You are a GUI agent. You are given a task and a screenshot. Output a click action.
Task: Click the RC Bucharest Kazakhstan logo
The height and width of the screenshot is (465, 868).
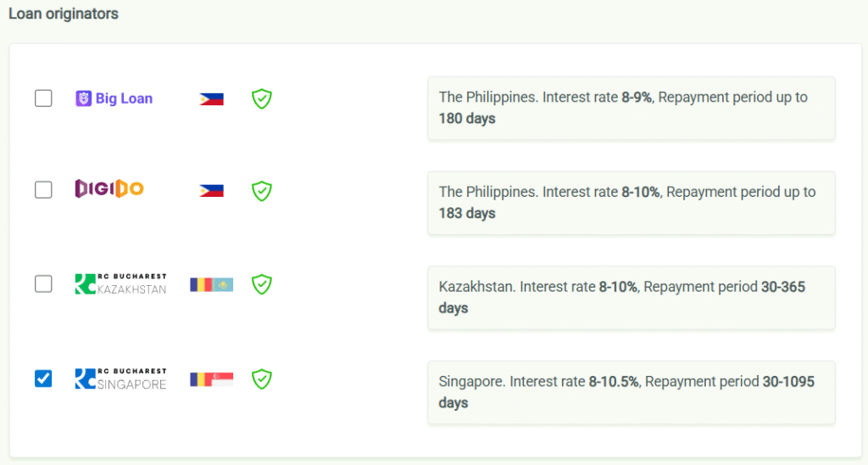[x=120, y=284]
